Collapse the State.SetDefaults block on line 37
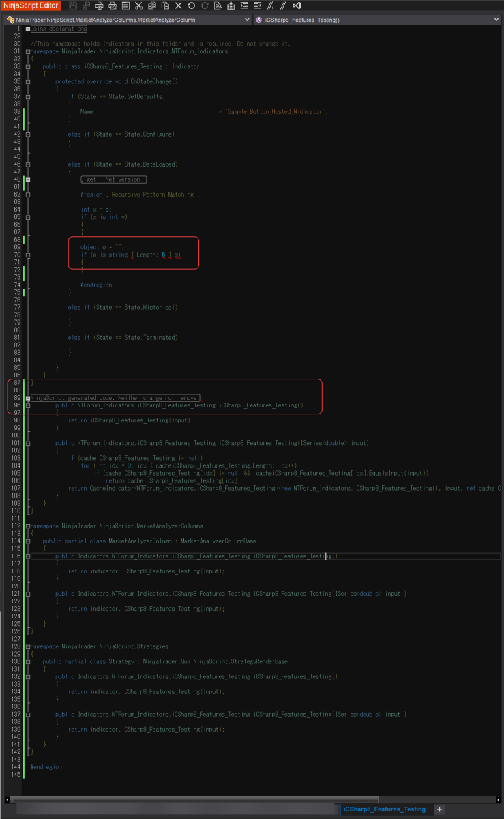This screenshot has height=819, width=504. pyautogui.click(x=28, y=97)
